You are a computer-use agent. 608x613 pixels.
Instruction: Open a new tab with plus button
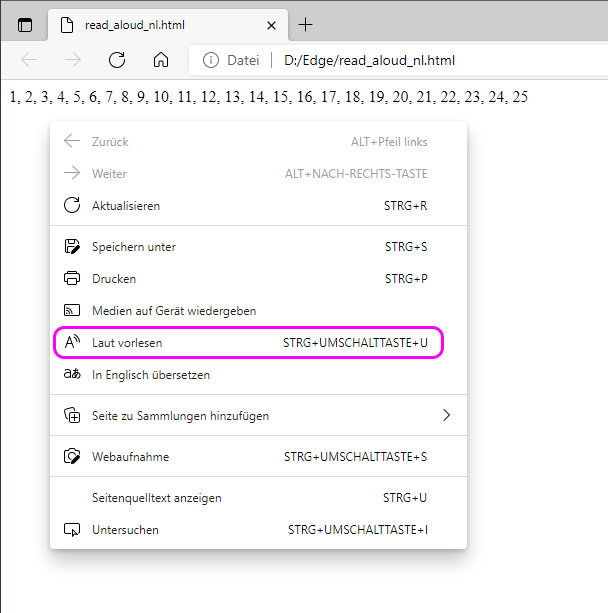click(x=305, y=25)
